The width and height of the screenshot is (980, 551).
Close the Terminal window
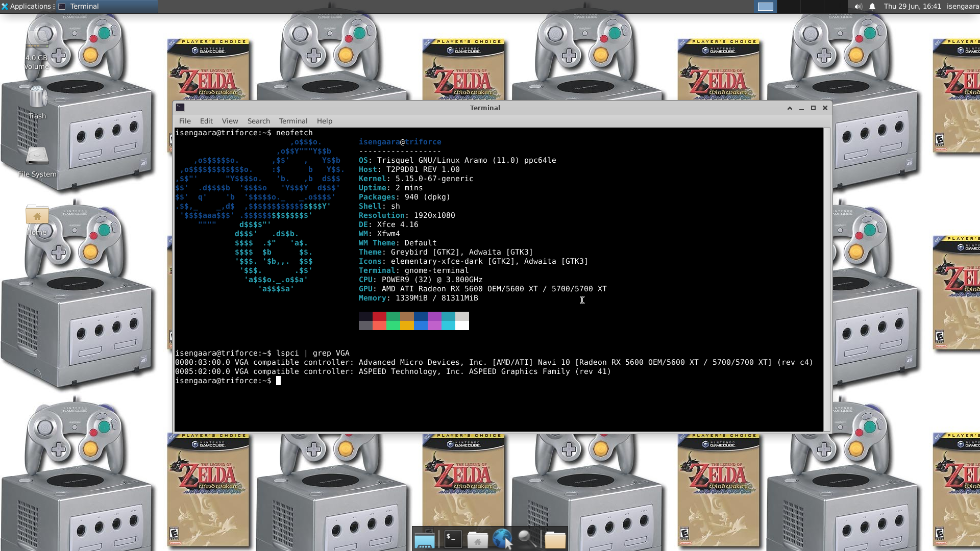pyautogui.click(x=825, y=108)
